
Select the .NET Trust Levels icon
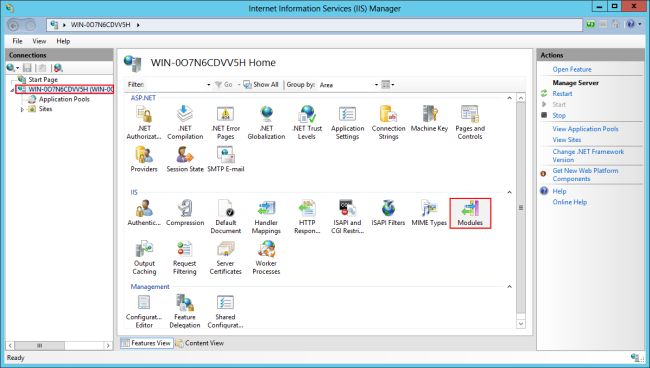[x=307, y=123]
